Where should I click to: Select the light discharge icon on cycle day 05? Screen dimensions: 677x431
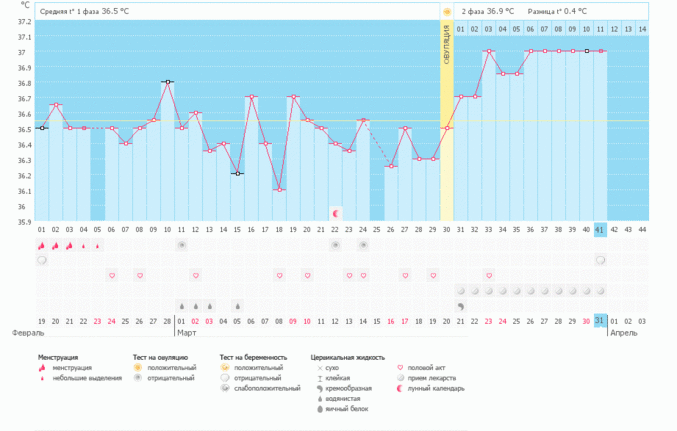point(98,245)
